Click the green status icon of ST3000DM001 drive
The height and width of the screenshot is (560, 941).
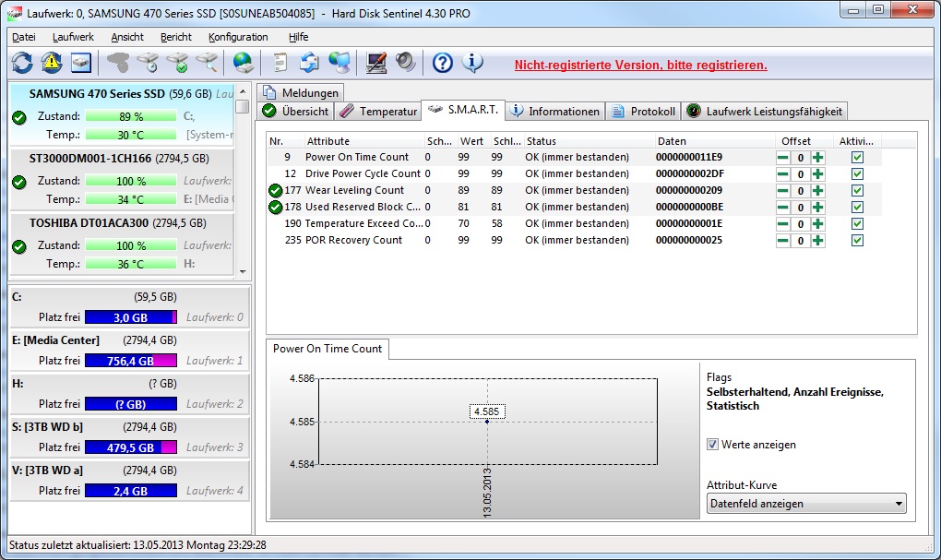tap(19, 182)
